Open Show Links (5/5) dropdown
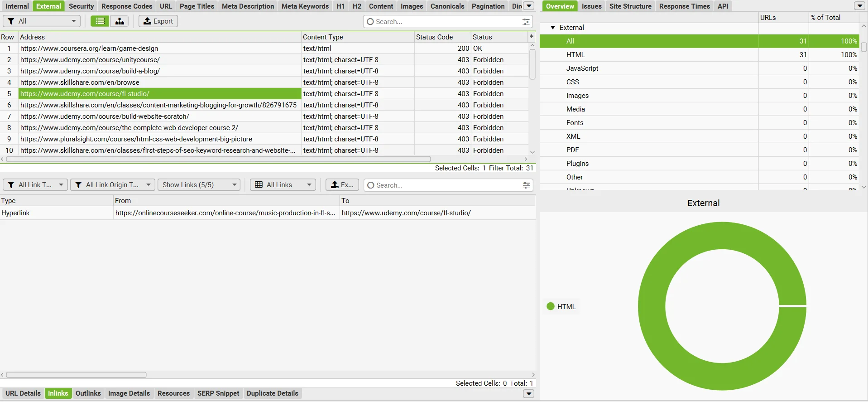 pyautogui.click(x=199, y=185)
